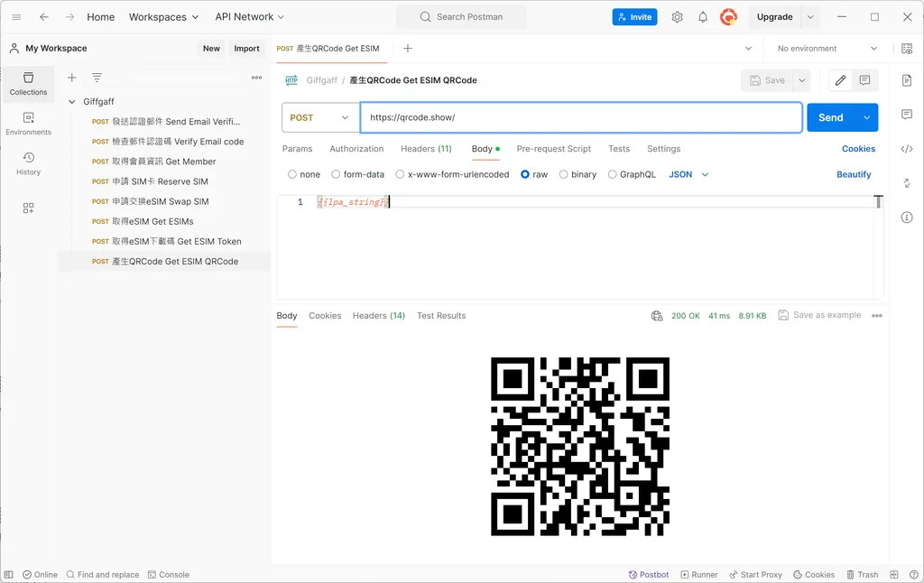Click the request URL input field
Screen dimensions: 924x583
(x=580, y=117)
